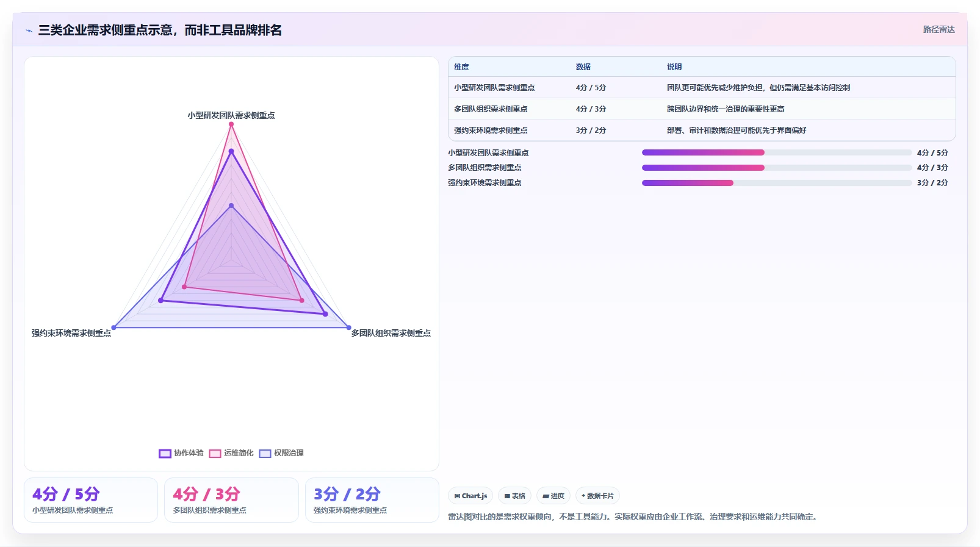Open the 3分 / 2分 data card
This screenshot has width=980, height=547.
(372, 500)
